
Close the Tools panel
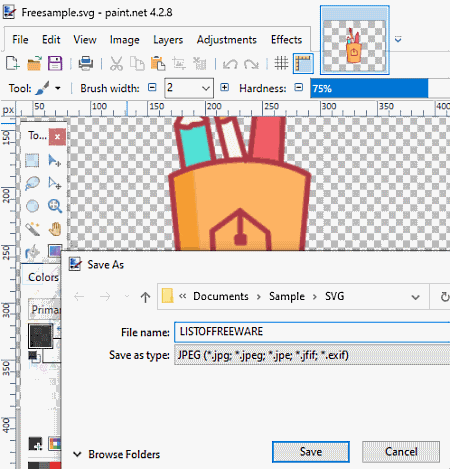tap(57, 136)
